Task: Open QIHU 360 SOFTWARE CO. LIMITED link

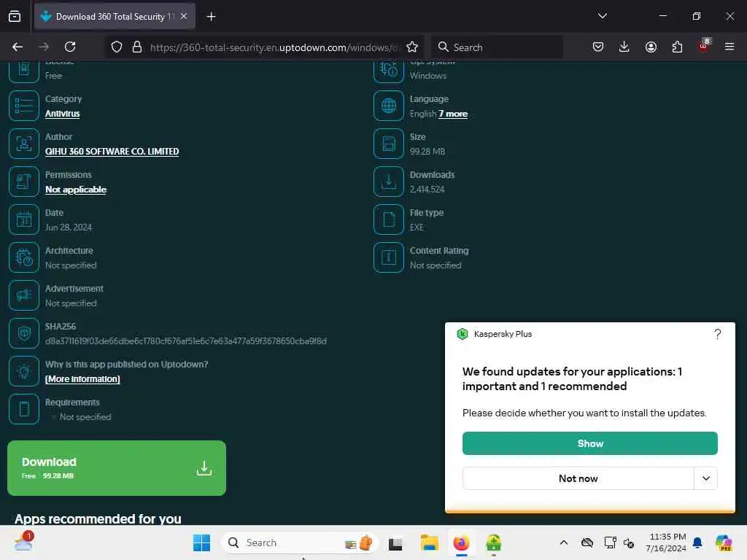Action: [x=112, y=152]
